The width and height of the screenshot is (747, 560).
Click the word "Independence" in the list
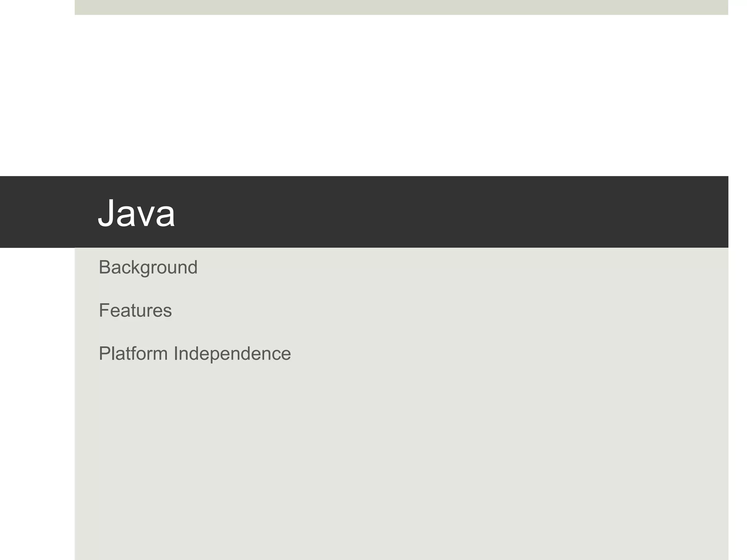pyautogui.click(x=232, y=354)
